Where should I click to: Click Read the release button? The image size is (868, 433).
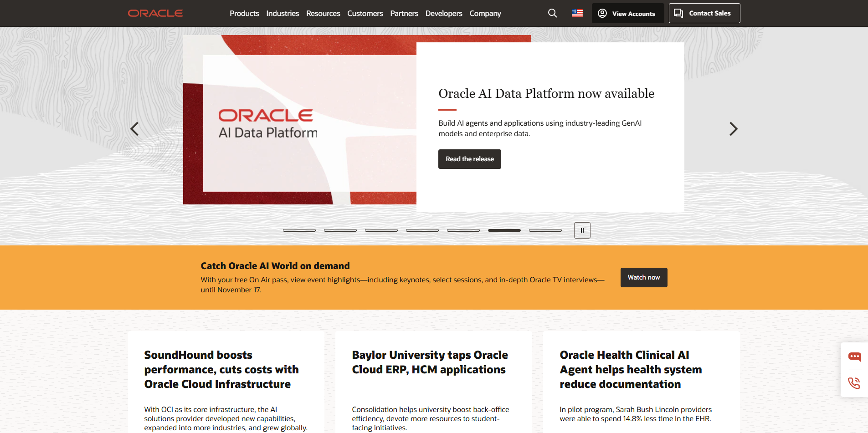coord(470,159)
